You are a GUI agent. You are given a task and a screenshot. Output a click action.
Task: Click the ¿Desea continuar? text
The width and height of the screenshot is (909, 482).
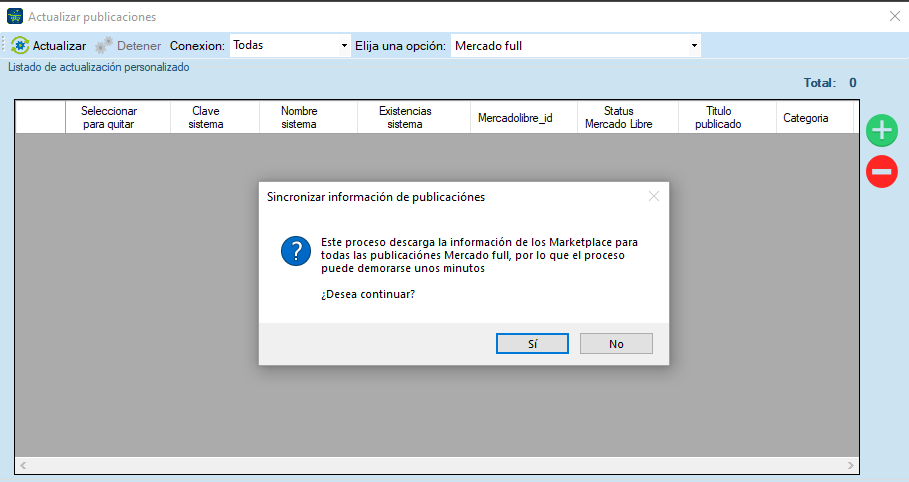click(368, 294)
